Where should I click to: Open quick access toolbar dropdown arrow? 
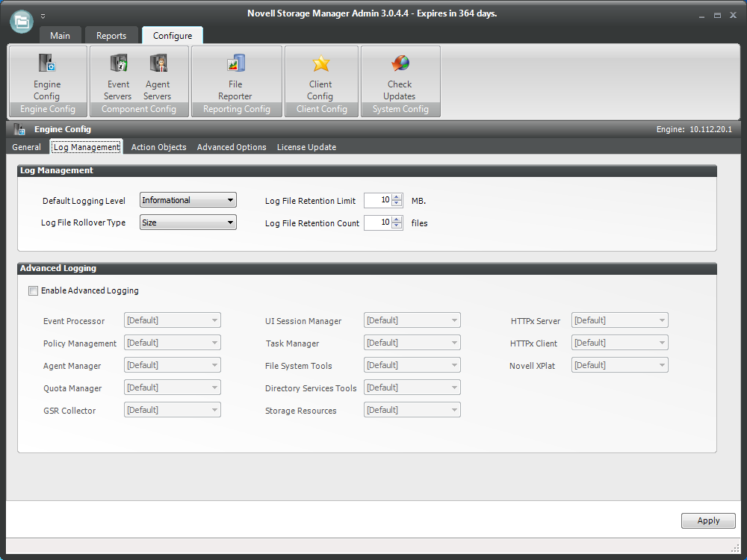point(43,16)
